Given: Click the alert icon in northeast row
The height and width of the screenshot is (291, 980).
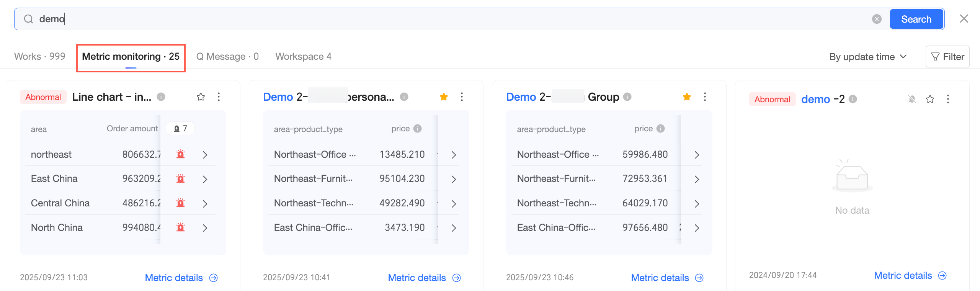Looking at the screenshot, I should click(180, 154).
